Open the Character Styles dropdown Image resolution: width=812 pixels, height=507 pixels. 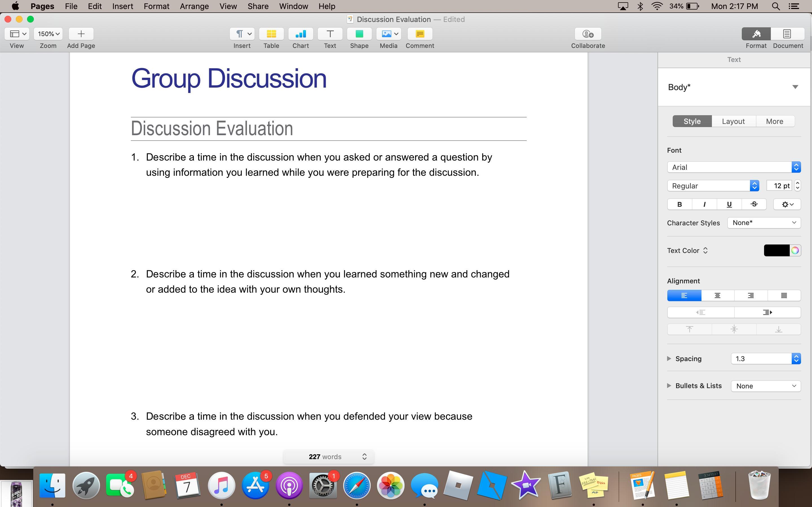(x=764, y=223)
